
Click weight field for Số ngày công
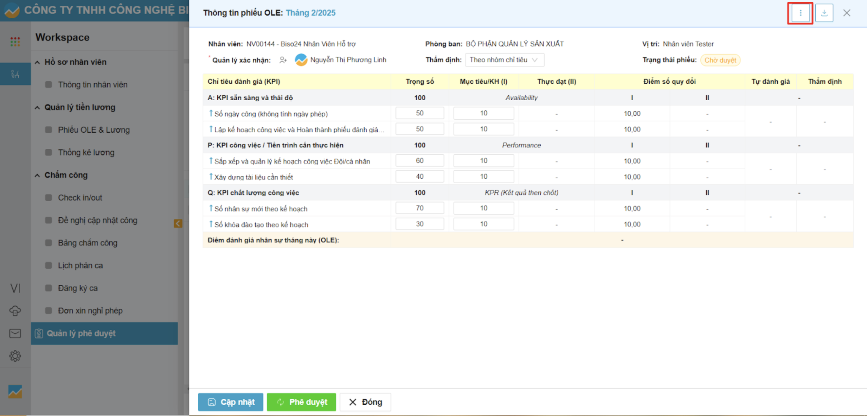pyautogui.click(x=420, y=113)
